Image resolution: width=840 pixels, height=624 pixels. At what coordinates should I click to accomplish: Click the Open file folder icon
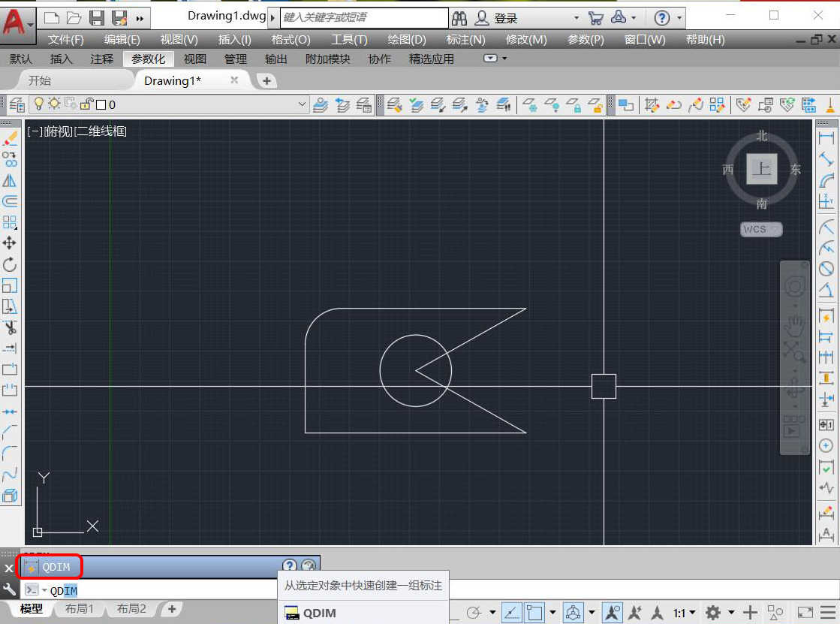(74, 18)
